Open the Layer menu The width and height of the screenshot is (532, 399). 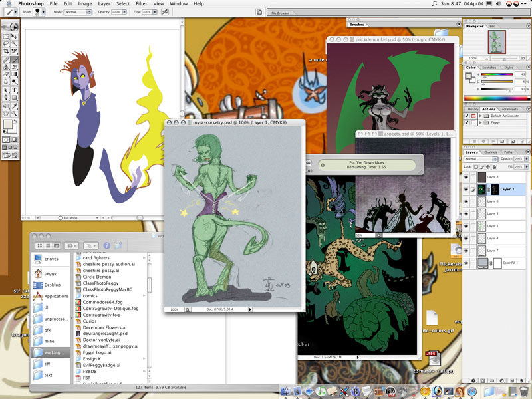(104, 4)
